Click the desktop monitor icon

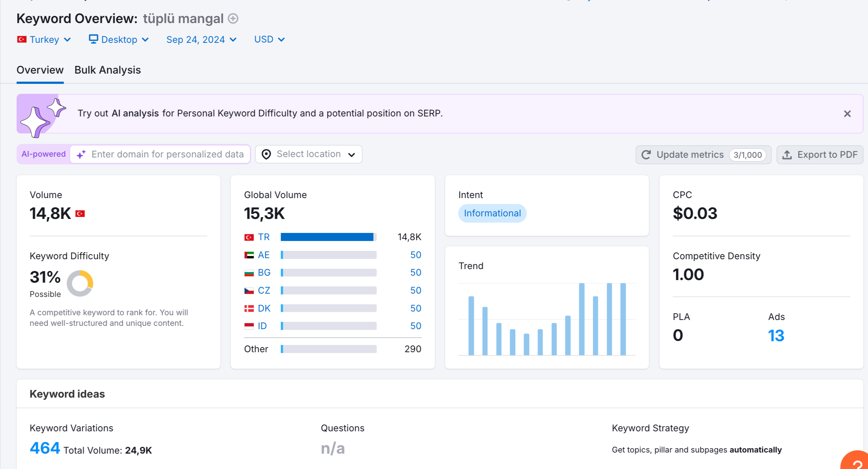(93, 39)
